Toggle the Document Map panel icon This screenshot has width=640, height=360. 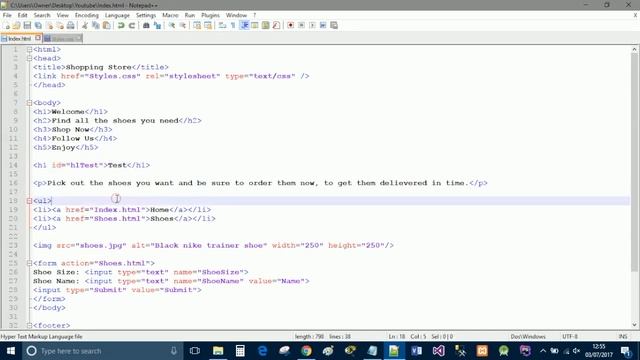(x=266, y=25)
